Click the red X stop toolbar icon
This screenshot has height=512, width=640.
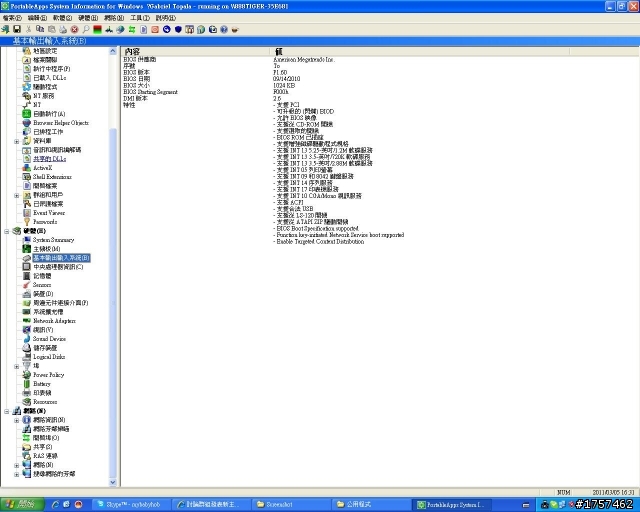[x=74, y=29]
